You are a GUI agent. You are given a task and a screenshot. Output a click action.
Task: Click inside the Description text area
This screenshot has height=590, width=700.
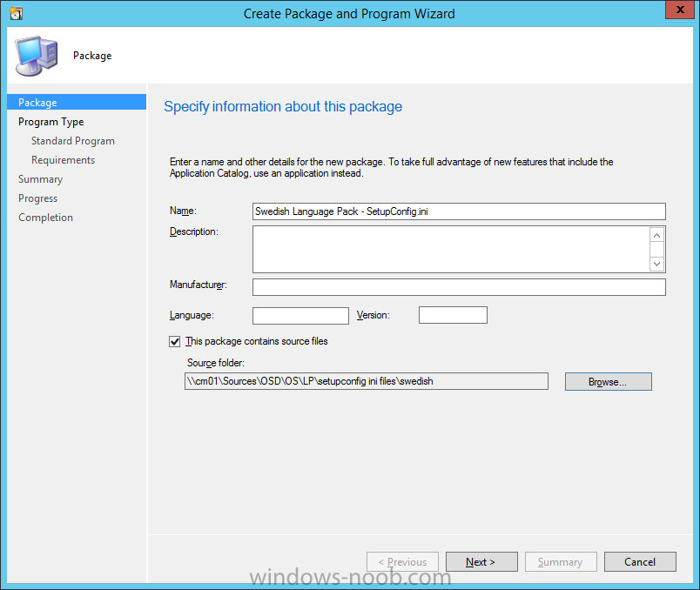[451, 249]
